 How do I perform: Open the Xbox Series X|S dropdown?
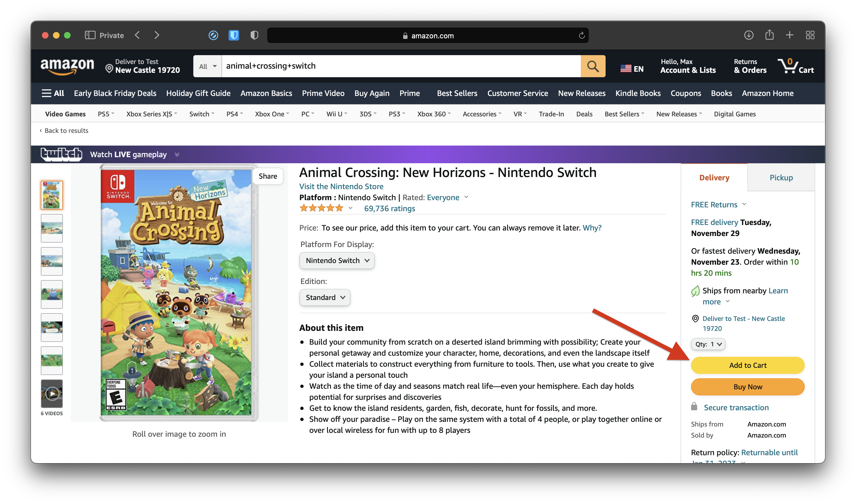[151, 114]
